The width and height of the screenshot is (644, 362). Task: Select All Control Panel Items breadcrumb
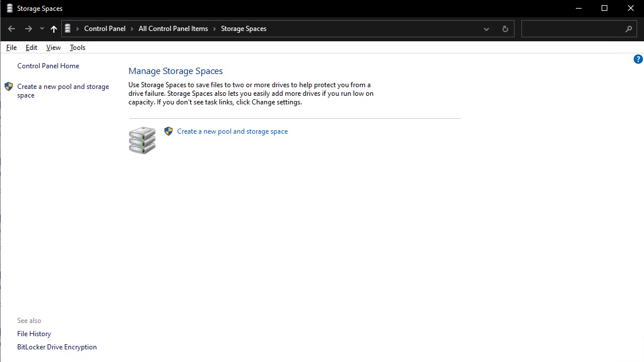pos(173,28)
